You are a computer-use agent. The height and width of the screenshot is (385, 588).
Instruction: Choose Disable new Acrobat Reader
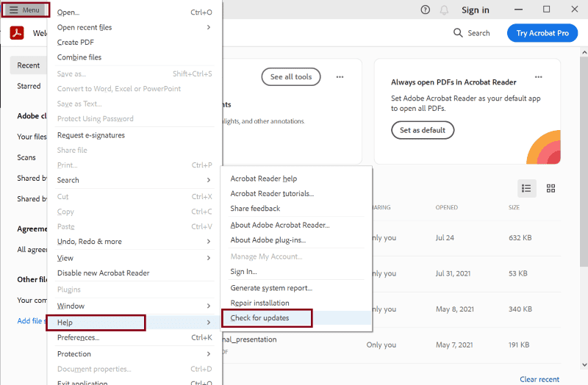click(135, 273)
